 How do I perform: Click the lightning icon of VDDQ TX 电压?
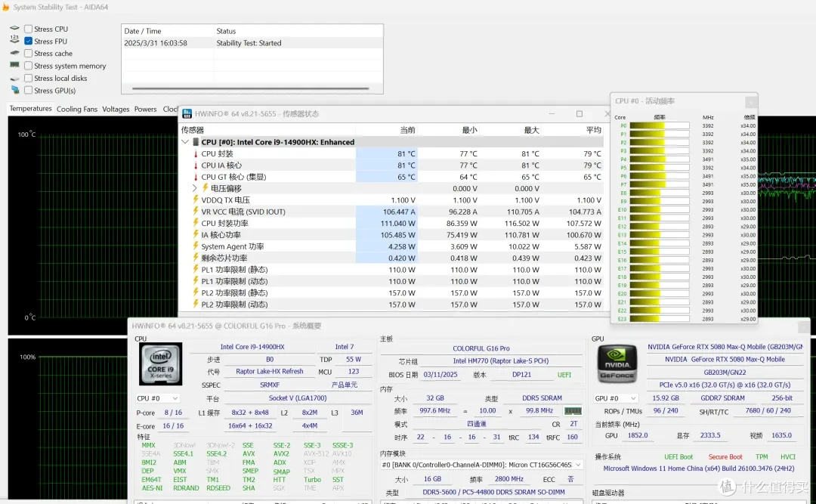pyautogui.click(x=196, y=199)
